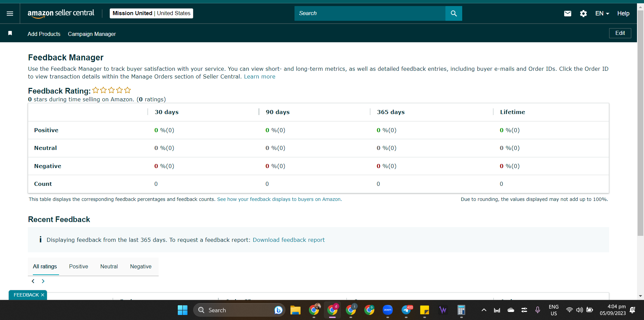
Task: Click the Amazon Seller Central logo
Action: [x=61, y=13]
